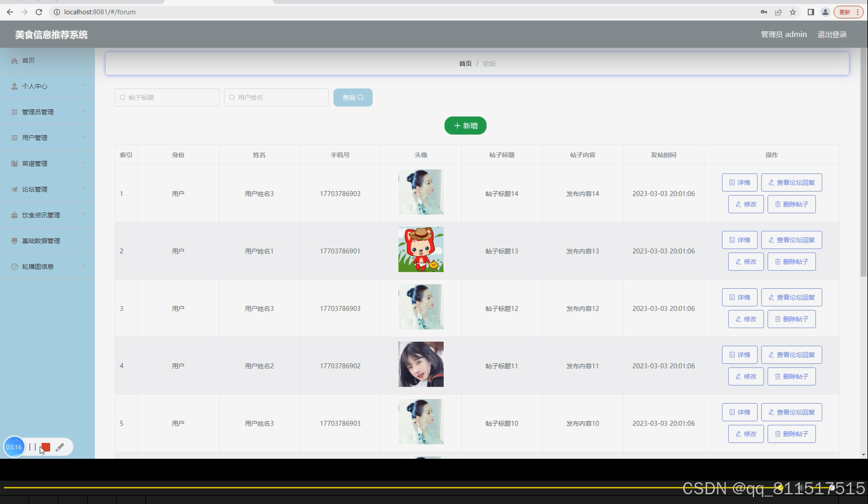The width and height of the screenshot is (868, 504).
Task: Expand the 菜谱管理 menu chevron
Action: pos(83,163)
